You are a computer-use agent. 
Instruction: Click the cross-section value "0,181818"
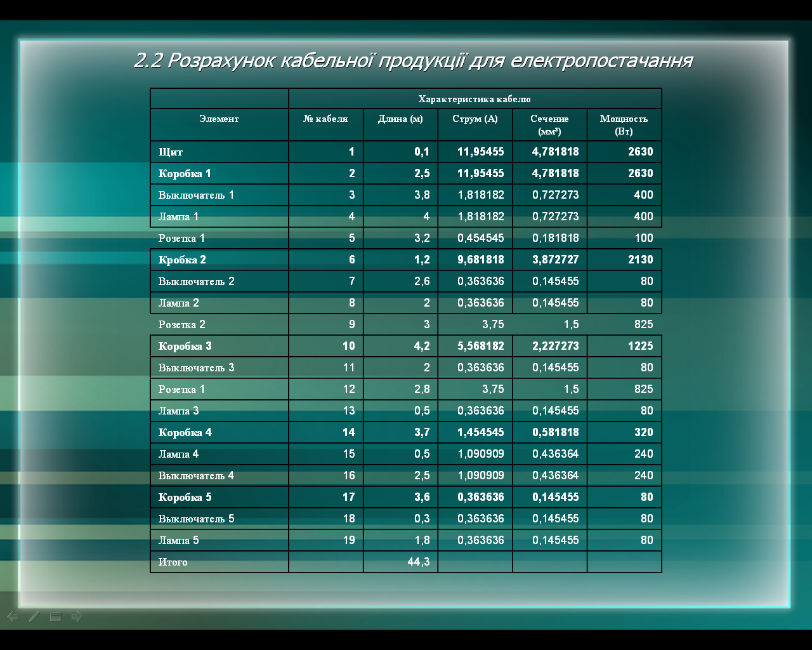click(x=556, y=239)
